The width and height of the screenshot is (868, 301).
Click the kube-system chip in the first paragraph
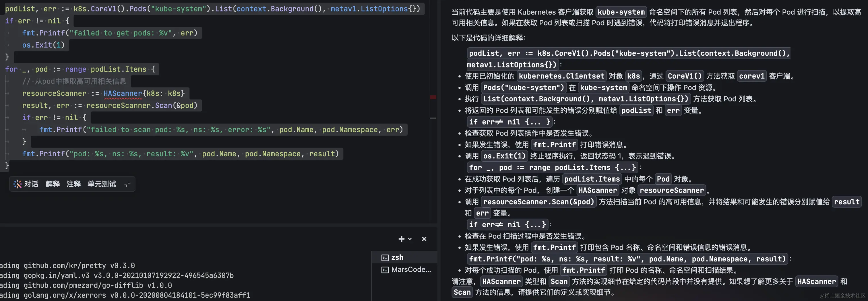click(621, 12)
